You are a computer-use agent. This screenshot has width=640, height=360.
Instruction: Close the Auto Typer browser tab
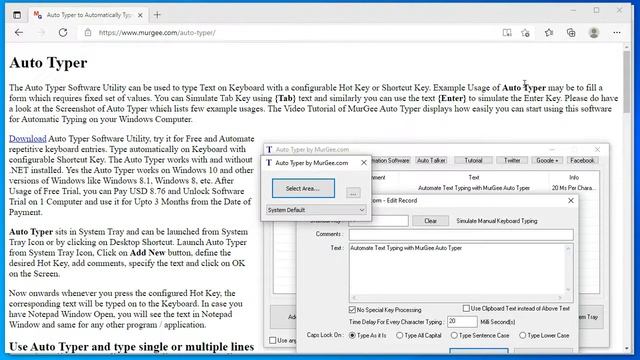[x=140, y=15]
